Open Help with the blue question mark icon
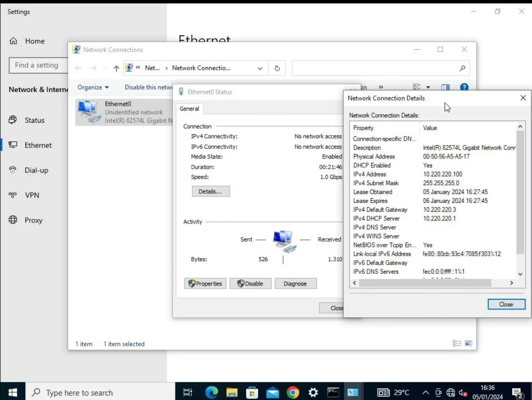Viewport: 532px width, 400px height. (x=464, y=87)
